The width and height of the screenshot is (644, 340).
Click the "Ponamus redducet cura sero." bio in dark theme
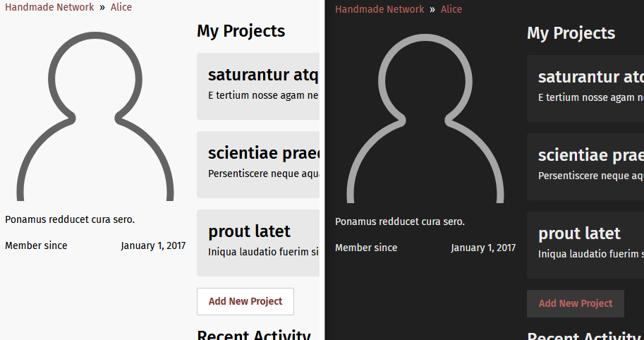pyautogui.click(x=399, y=221)
